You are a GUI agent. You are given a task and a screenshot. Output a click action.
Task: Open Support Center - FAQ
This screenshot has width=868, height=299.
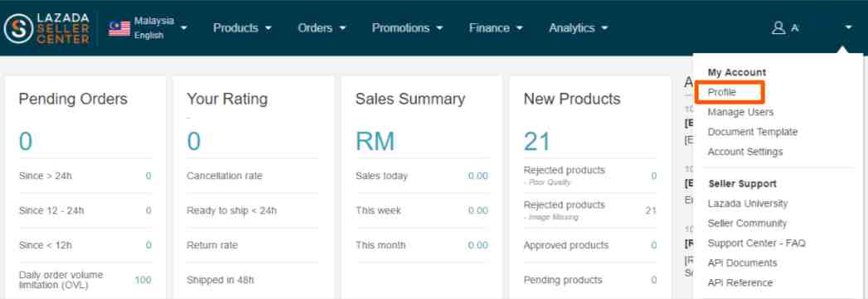756,244
